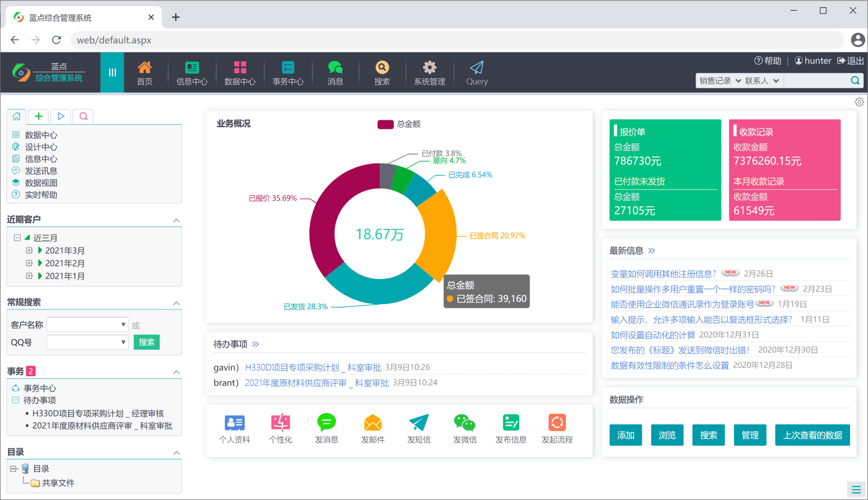The height and width of the screenshot is (500, 868).
Task: Open H330D项目专项采购计划 科室审批 link
Action: pos(313,368)
